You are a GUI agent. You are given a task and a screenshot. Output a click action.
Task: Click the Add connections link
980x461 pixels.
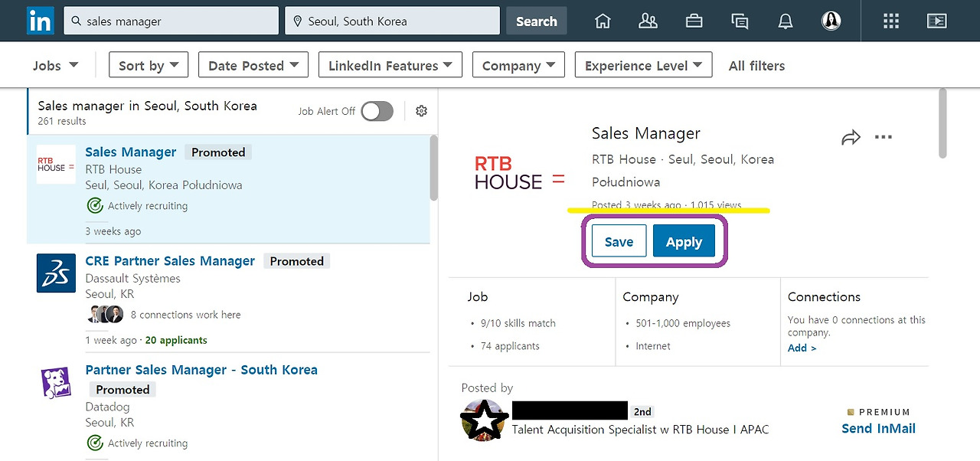pyautogui.click(x=802, y=348)
